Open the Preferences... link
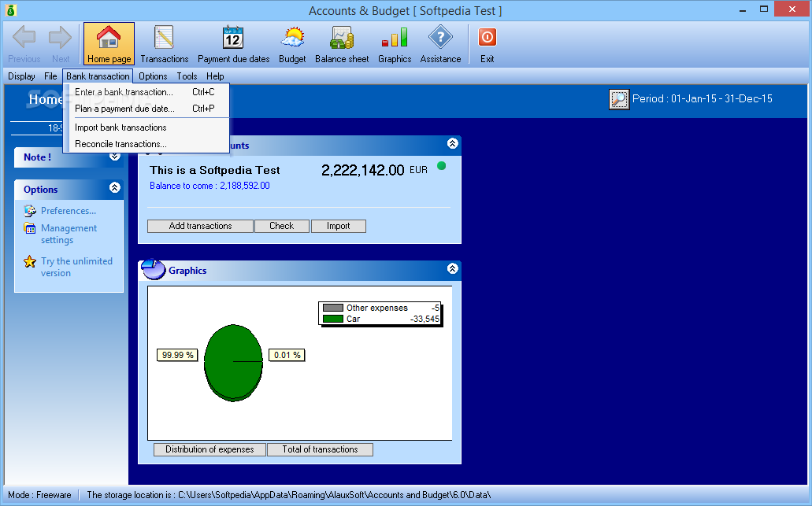812x506 pixels. (69, 211)
